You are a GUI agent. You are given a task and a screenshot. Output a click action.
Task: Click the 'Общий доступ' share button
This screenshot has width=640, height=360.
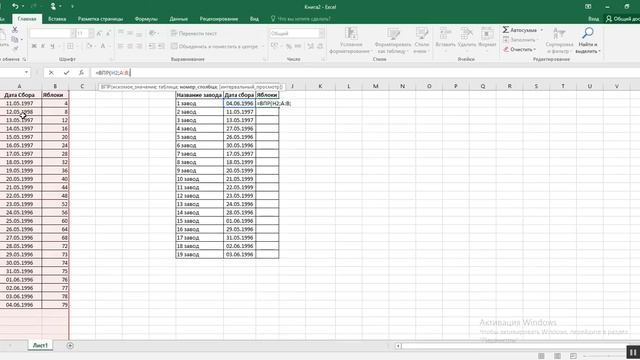(623, 19)
